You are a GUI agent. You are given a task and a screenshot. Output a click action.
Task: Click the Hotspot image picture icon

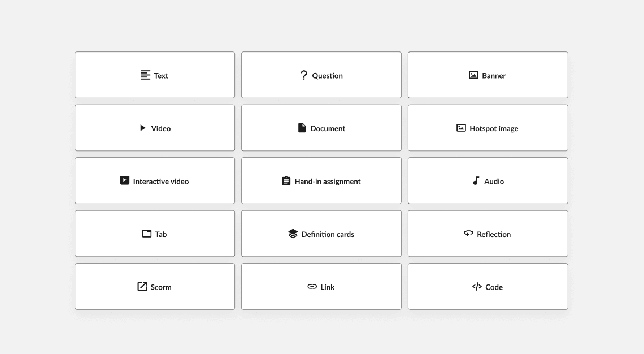pos(461,128)
